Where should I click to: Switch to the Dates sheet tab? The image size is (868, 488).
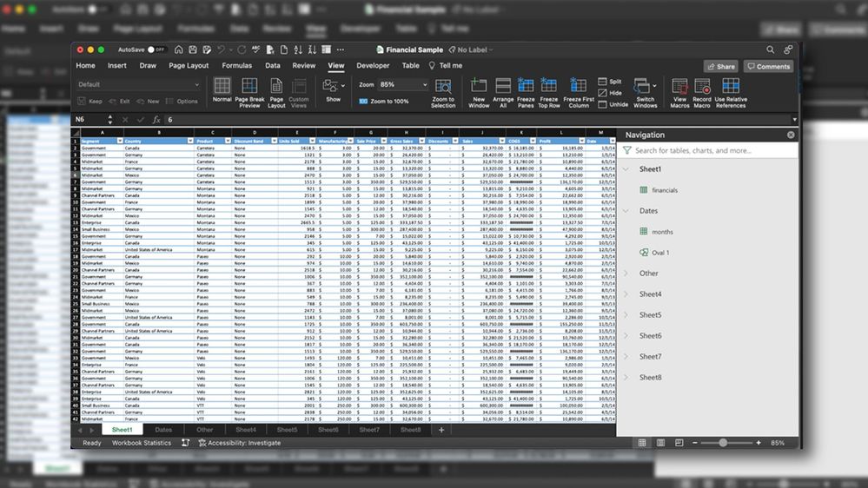pyautogui.click(x=163, y=430)
